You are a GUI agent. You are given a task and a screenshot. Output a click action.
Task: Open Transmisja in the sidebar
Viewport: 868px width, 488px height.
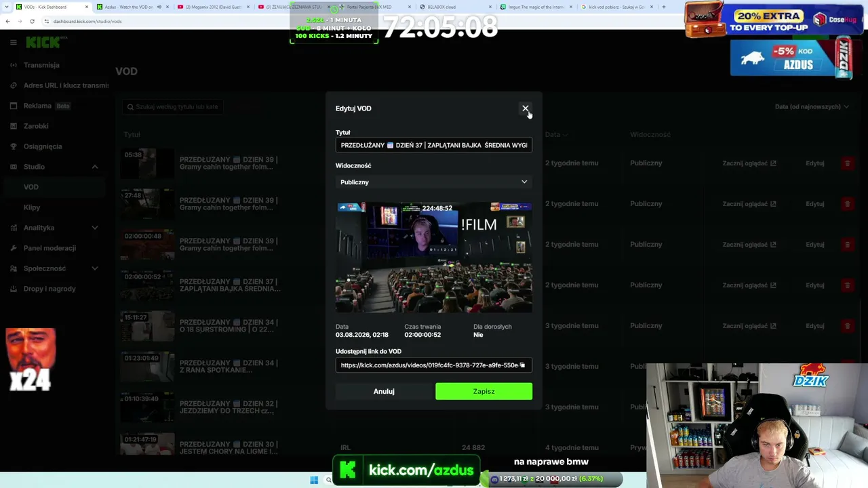tap(41, 65)
